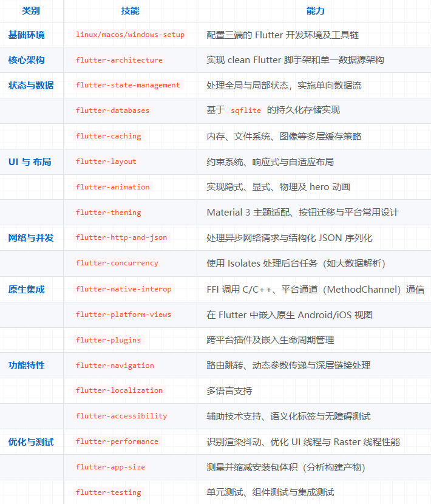Viewport: 431px width, 504px height.
Task: Click the 技能 column header
Action: [130, 11]
